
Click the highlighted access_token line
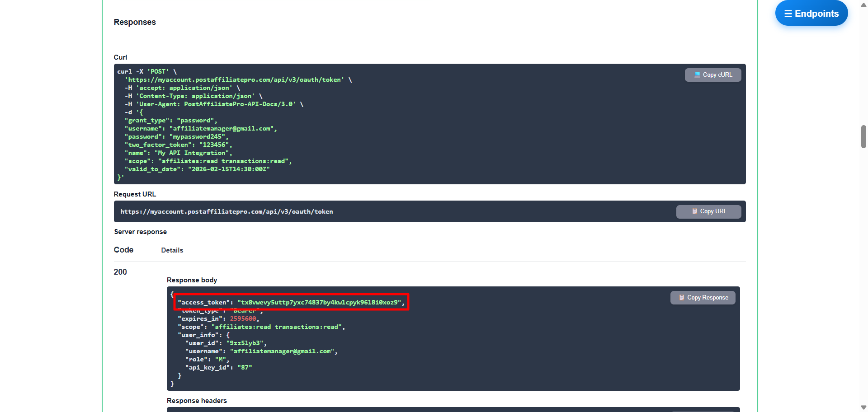[291, 302]
